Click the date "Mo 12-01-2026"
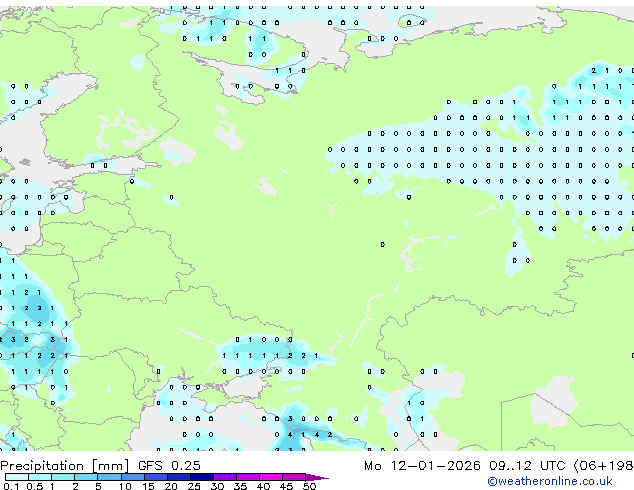The width and height of the screenshot is (634, 490). pyautogui.click(x=422, y=466)
